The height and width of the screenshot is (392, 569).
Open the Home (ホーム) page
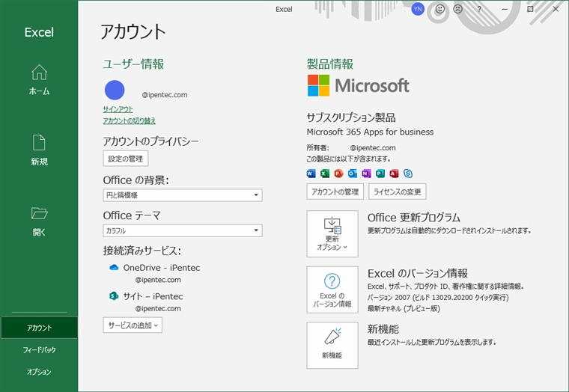[39, 80]
